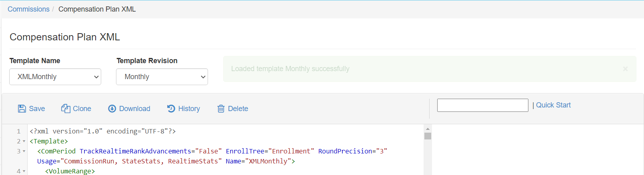Viewport: 644px width, 175px height.
Task: Click the Name="XMLMonthly" attribute in code
Action: 260,161
